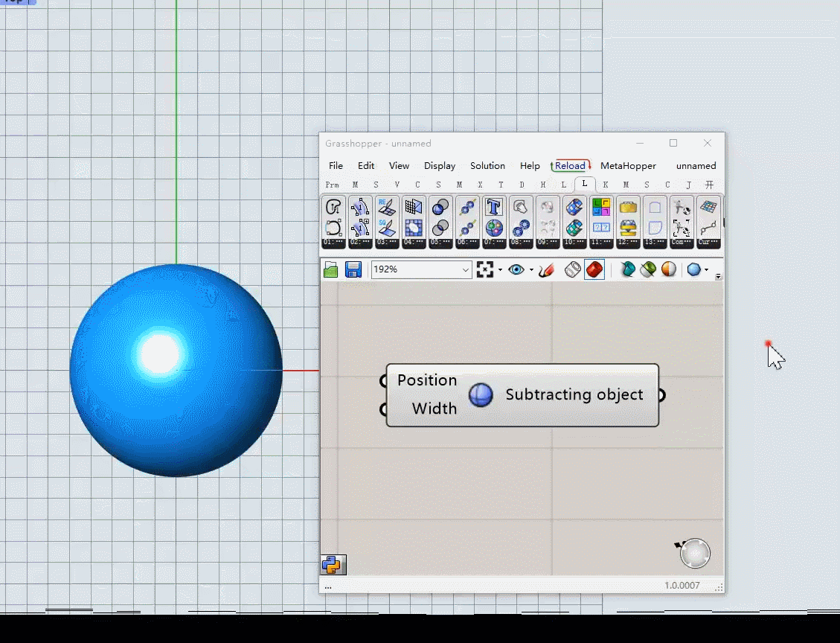
Task: Click the Reload button in the menu bar
Action: 571,166
